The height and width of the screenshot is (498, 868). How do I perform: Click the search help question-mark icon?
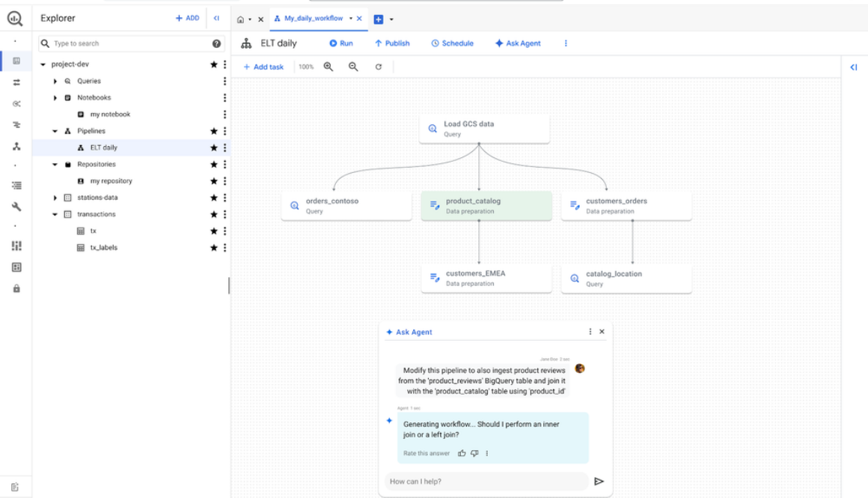click(x=216, y=43)
